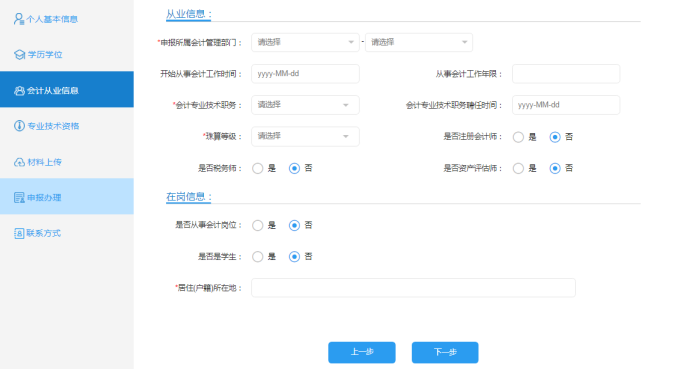The image size is (690, 369).
Task: Select 是 for 是否税务师
Action: coord(257,168)
